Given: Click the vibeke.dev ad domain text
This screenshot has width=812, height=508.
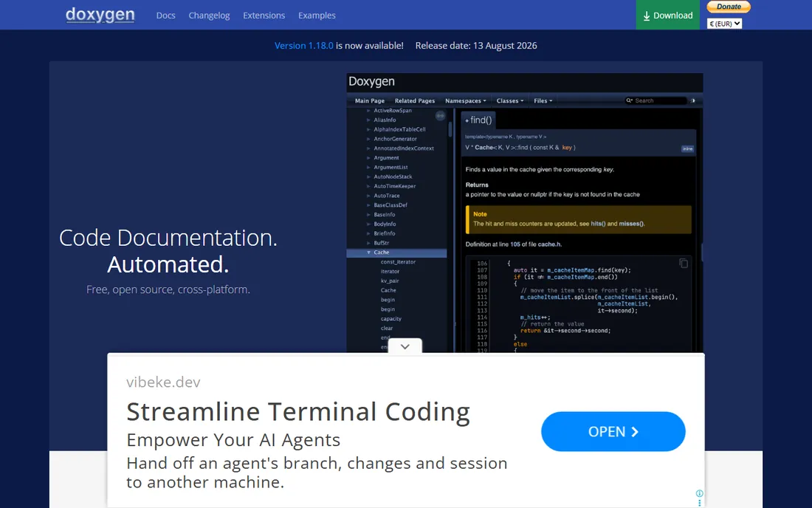Looking at the screenshot, I should click(x=163, y=382).
